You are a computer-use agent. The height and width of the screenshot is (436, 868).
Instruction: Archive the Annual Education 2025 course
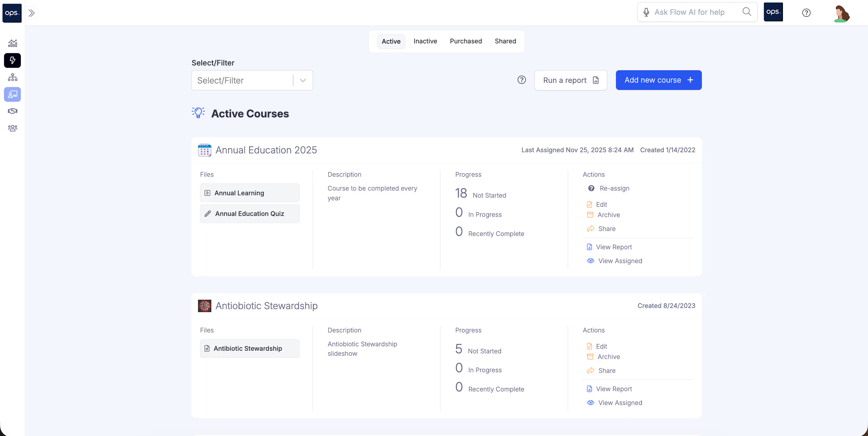[x=608, y=215]
